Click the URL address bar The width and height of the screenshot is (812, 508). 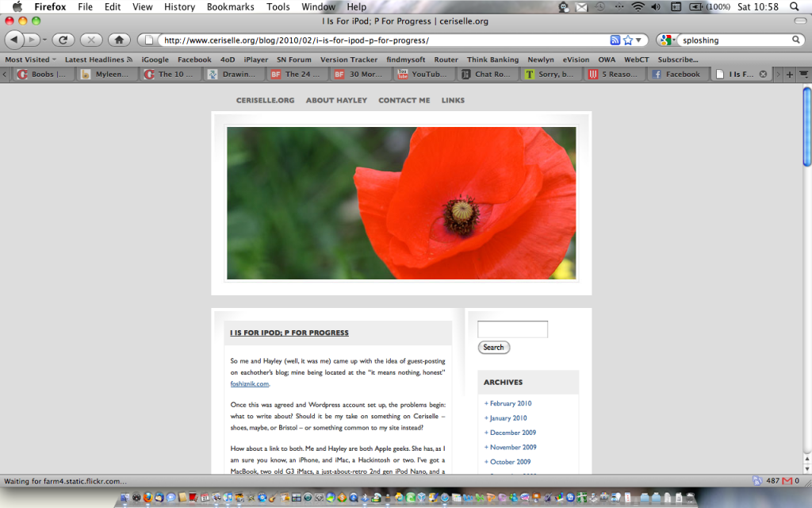383,40
